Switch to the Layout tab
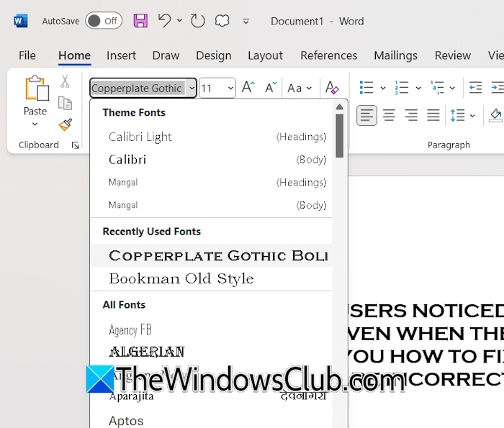 265,55
